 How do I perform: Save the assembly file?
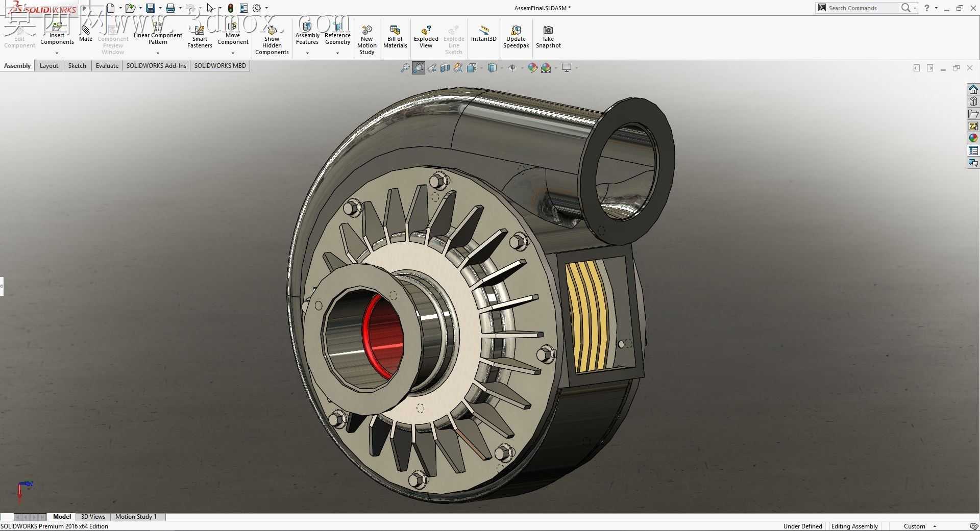[x=151, y=8]
